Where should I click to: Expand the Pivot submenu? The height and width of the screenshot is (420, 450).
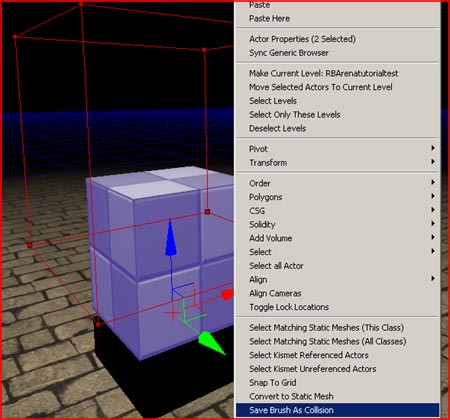click(x=337, y=149)
